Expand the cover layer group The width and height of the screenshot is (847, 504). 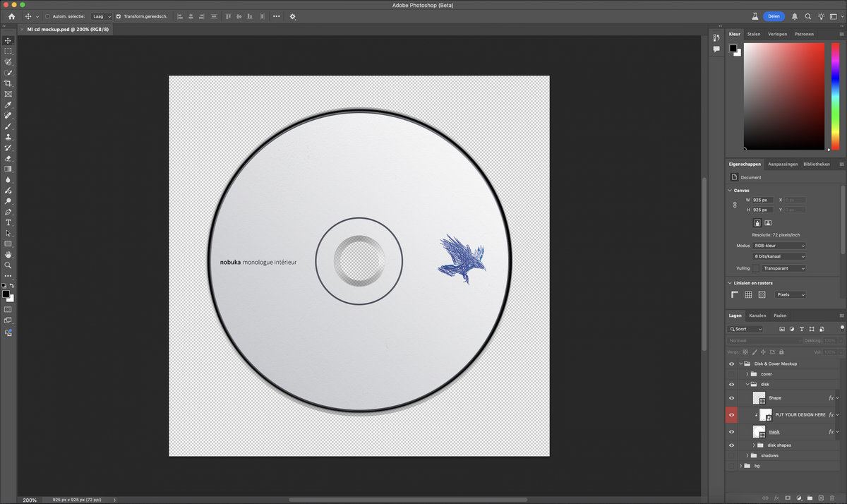tap(747, 374)
